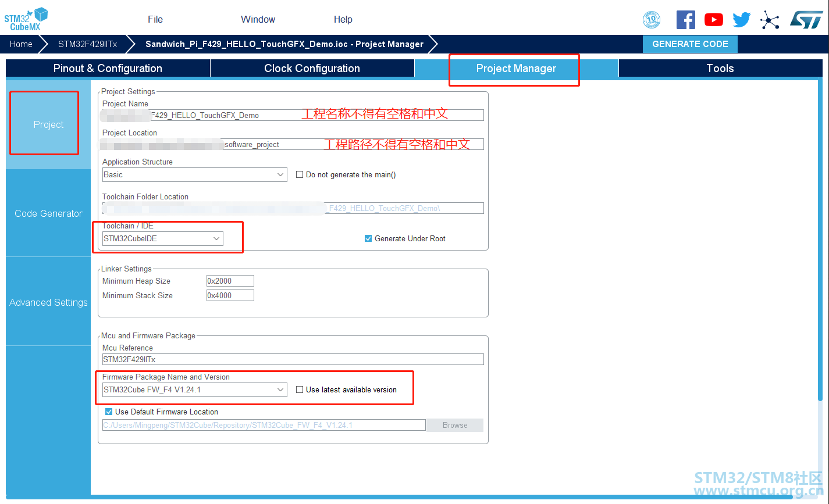Open the Application Structure dropdown

[194, 174]
